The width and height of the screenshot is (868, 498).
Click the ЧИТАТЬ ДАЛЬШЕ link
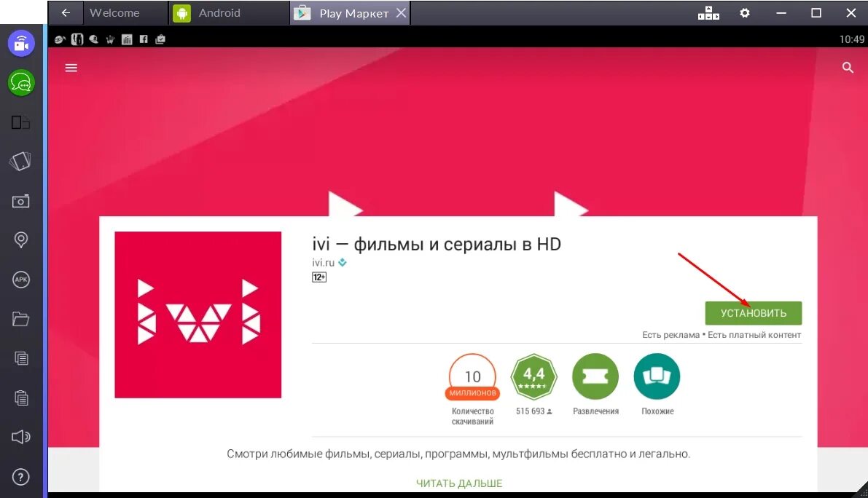[459, 483]
